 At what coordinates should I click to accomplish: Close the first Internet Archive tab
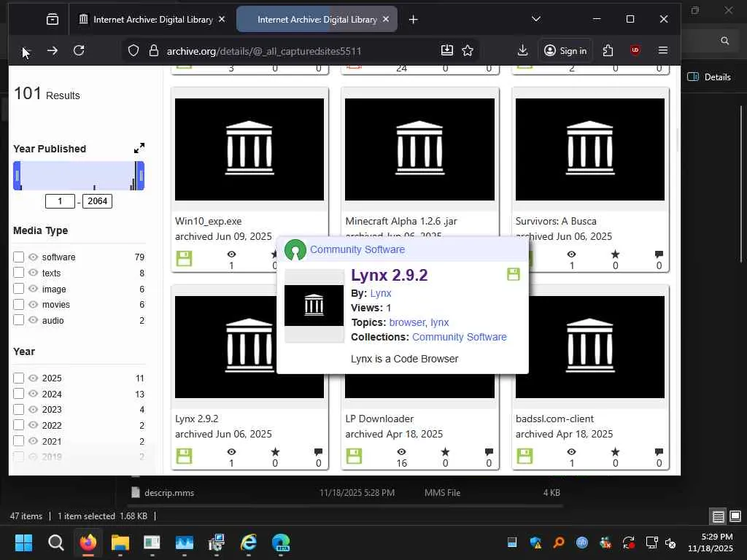point(222,19)
